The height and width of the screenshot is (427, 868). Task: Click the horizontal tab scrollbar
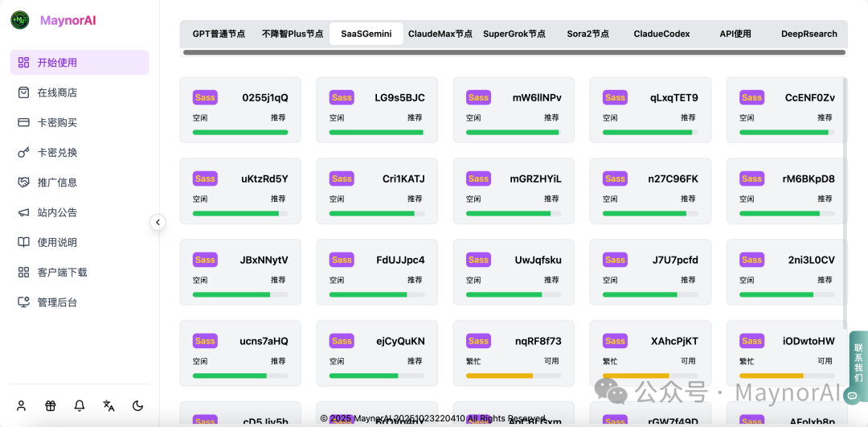tap(514, 52)
